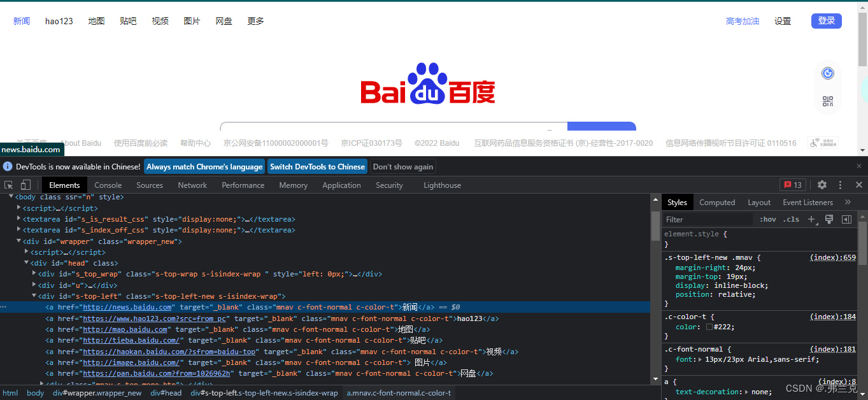Switch to the Computed styles tab
This screenshot has height=400, width=868.
click(x=717, y=202)
